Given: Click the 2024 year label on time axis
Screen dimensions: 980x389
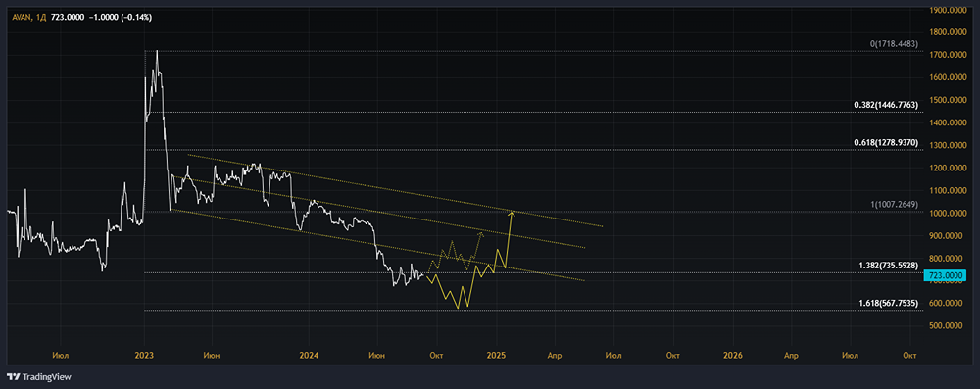Looking at the screenshot, I should point(309,356).
